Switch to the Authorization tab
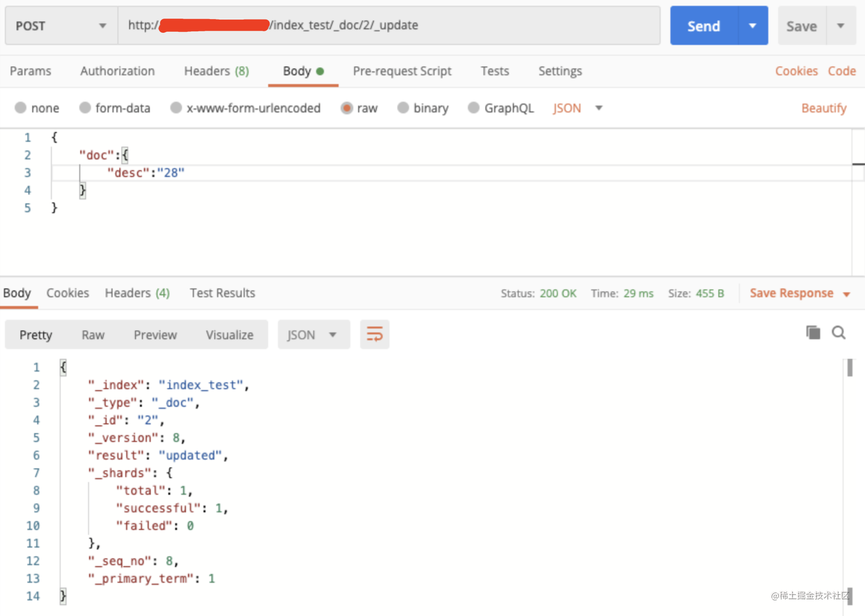The width and height of the screenshot is (865, 616). point(117,71)
